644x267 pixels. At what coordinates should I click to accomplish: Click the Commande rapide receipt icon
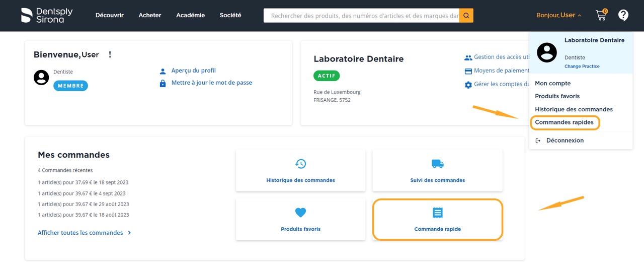click(437, 213)
